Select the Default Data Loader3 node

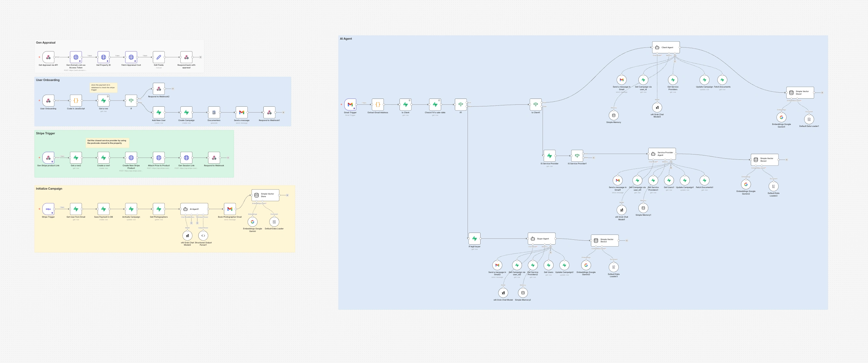(x=614, y=267)
